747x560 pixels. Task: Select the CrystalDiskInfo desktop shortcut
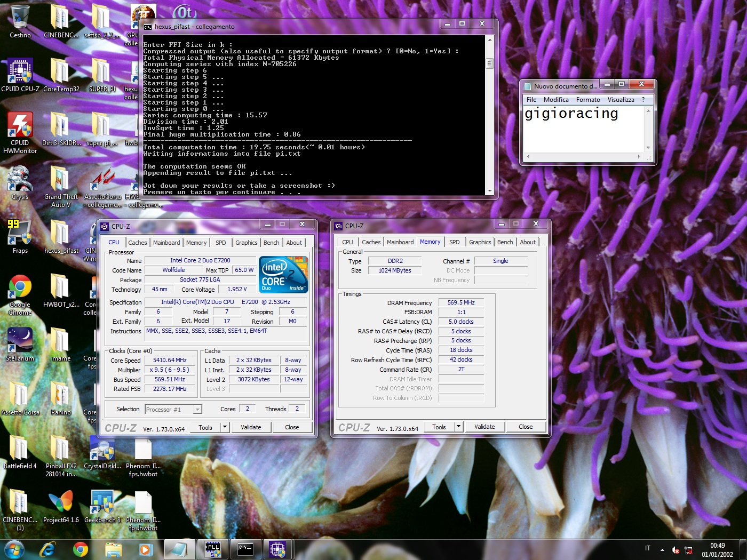[x=102, y=452]
